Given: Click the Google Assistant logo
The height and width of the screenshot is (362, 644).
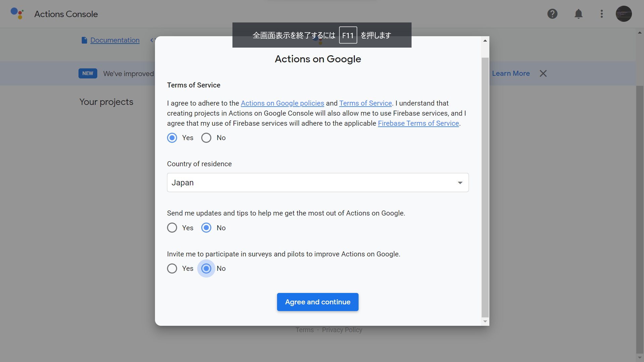Looking at the screenshot, I should pyautogui.click(x=17, y=13).
